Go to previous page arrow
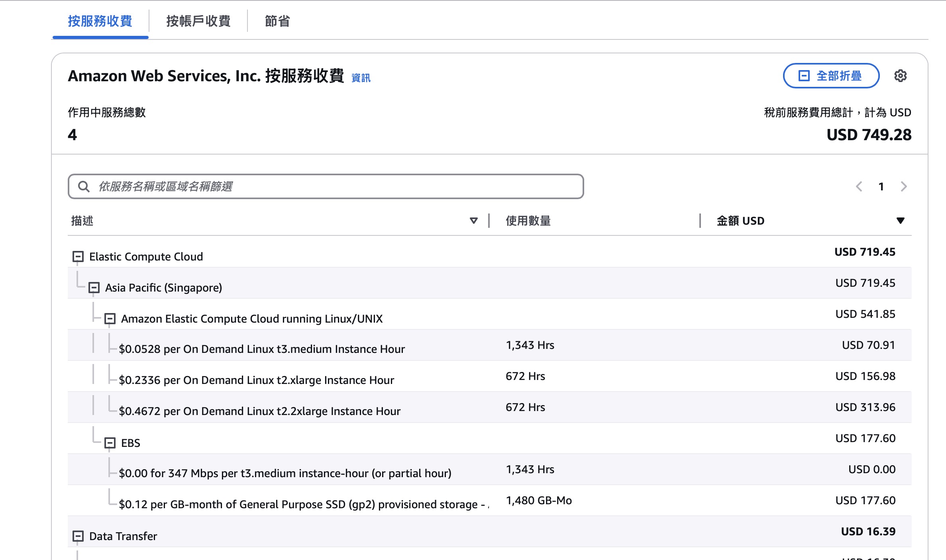The height and width of the screenshot is (560, 946). [x=859, y=186]
